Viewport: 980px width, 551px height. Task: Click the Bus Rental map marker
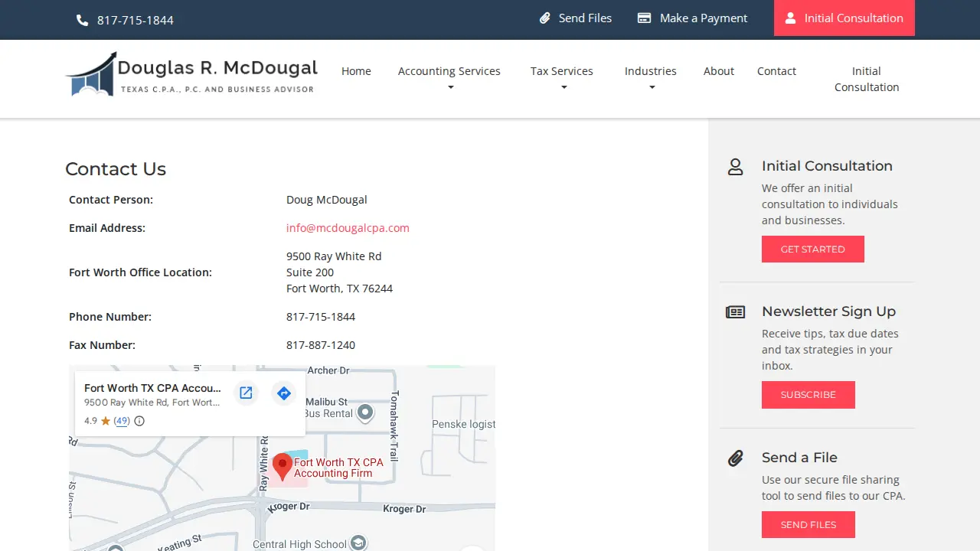tap(366, 412)
